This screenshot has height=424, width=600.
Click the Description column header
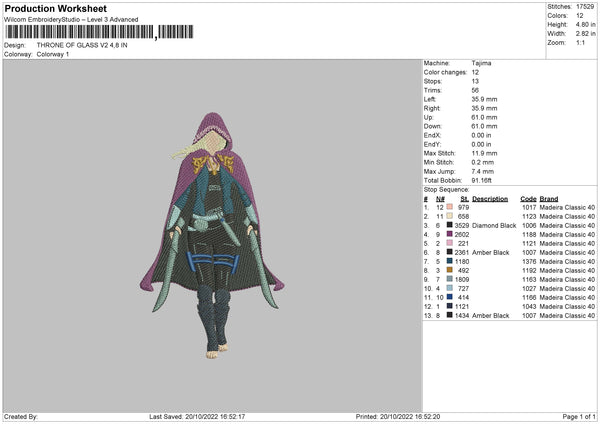point(490,198)
